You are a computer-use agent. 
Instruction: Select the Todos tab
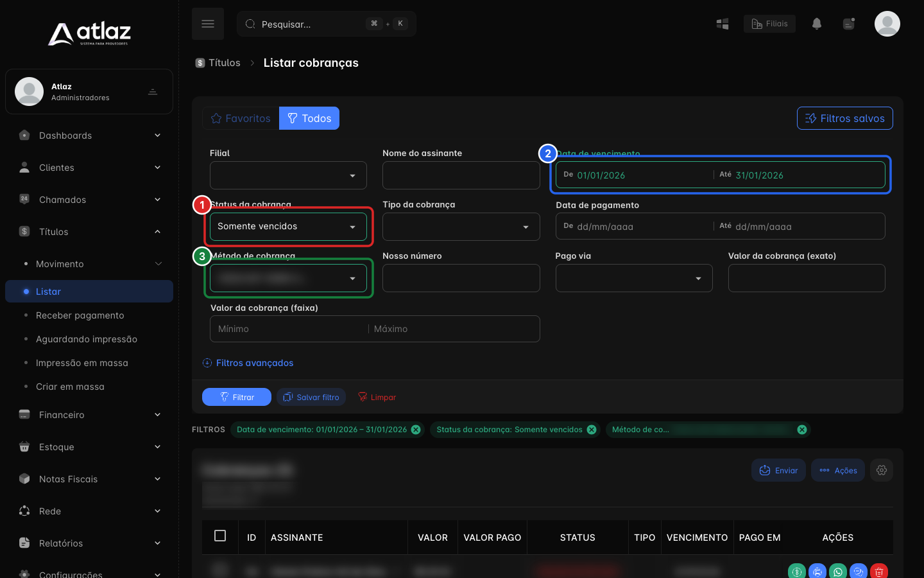[309, 118]
